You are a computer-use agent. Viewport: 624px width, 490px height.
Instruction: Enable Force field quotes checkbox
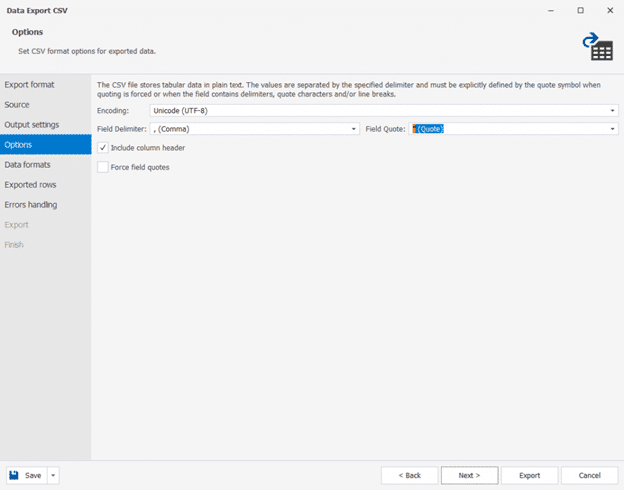click(103, 167)
